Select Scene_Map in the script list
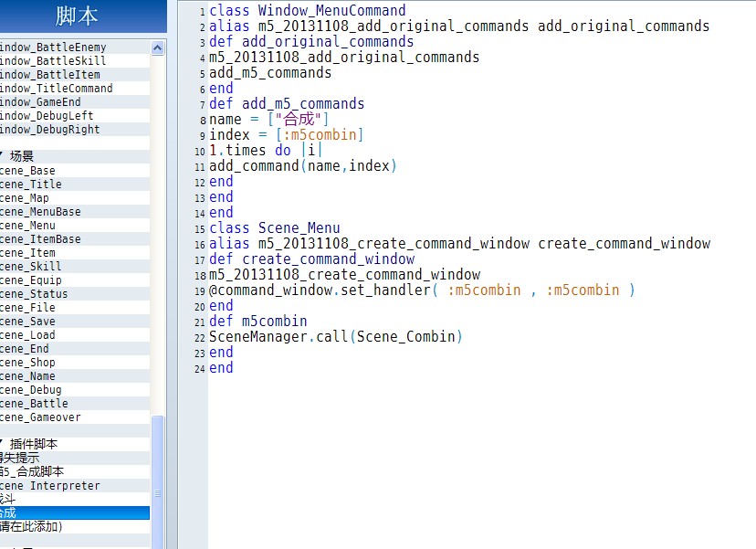This screenshot has width=756, height=549. pos(75,198)
